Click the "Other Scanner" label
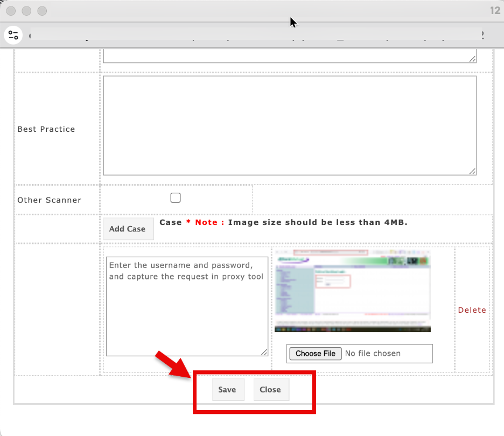 [50, 200]
